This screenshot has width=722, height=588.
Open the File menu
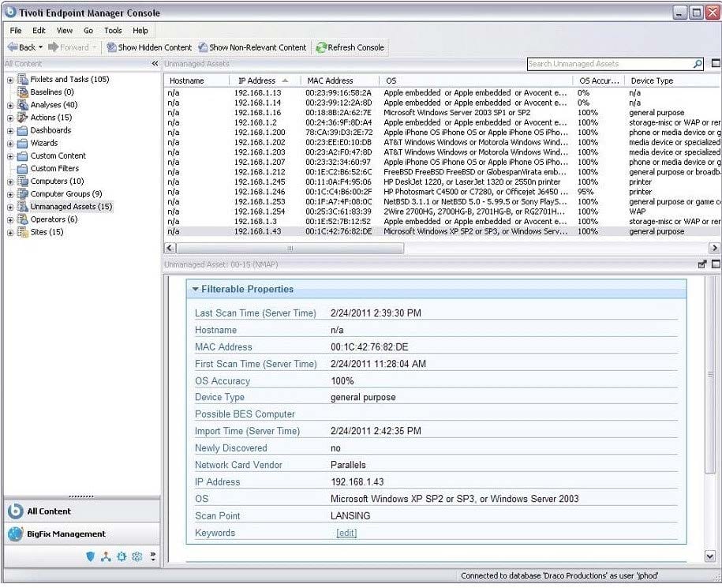pyautogui.click(x=16, y=31)
